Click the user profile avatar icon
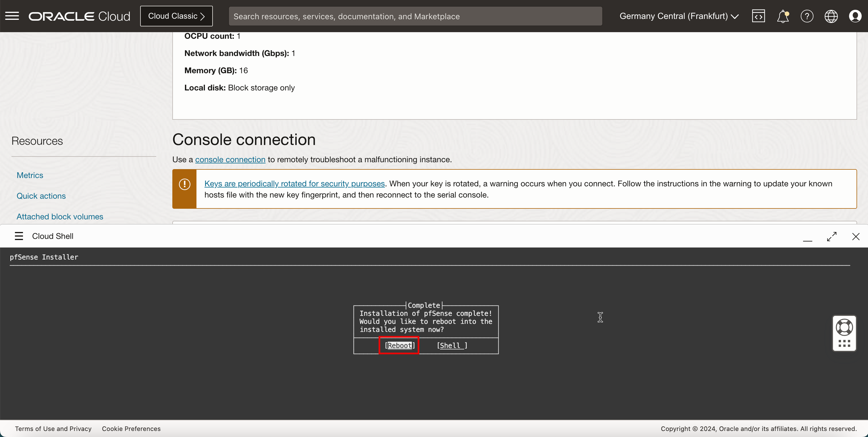Screen dimensions: 868x437 tap(855, 16)
